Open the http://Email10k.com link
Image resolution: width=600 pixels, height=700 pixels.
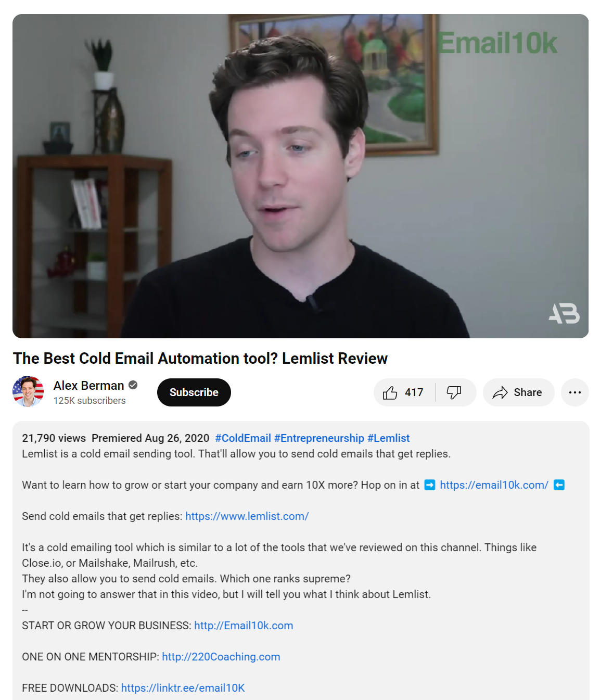244,626
